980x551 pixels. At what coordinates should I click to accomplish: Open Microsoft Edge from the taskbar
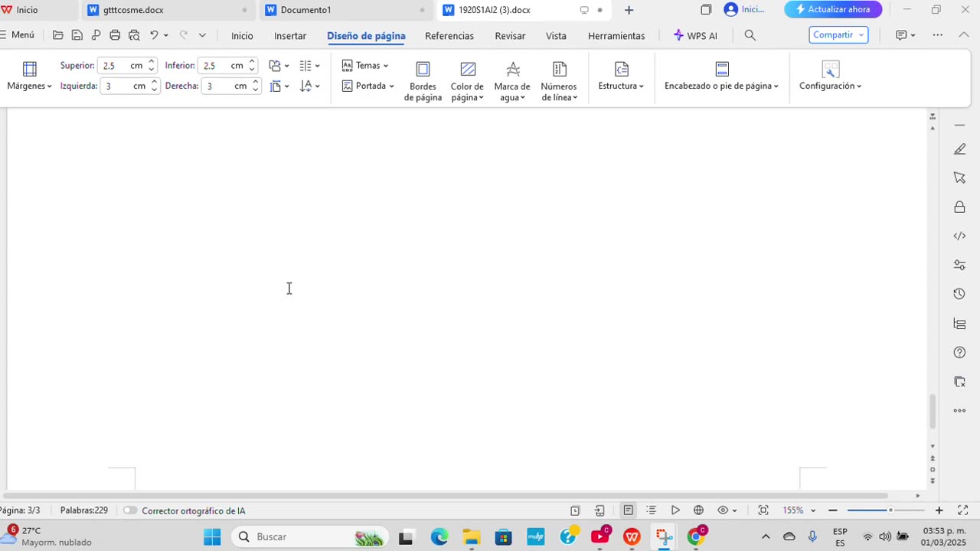(439, 536)
